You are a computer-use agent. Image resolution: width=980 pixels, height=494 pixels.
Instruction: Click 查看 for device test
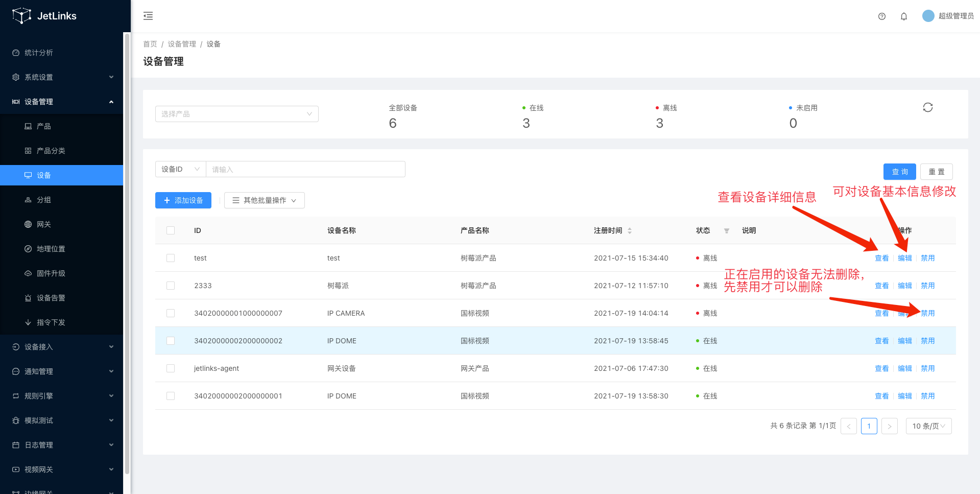click(x=882, y=258)
